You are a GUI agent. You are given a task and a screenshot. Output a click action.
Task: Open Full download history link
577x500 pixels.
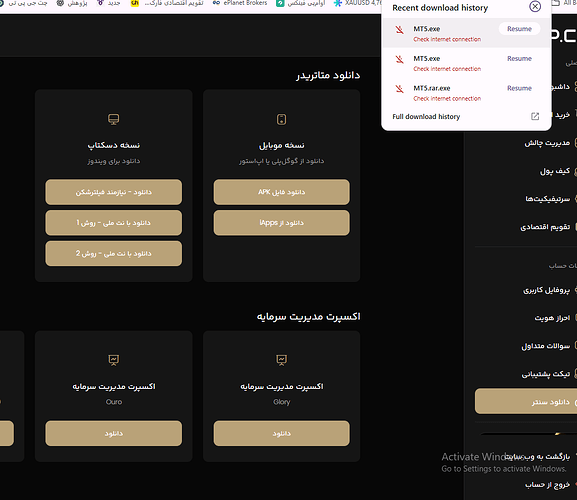(x=426, y=117)
